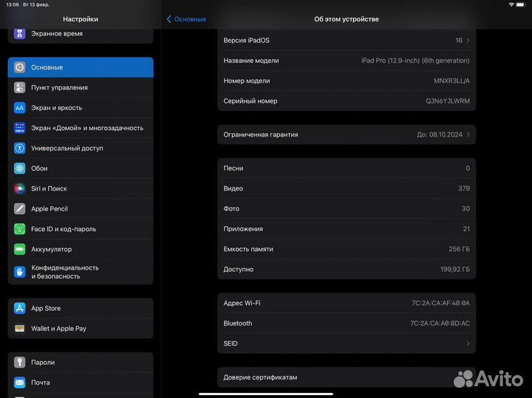This screenshot has width=532, height=398.
Task: Tap the 13:06 status bar clock
Action: click(13, 4)
